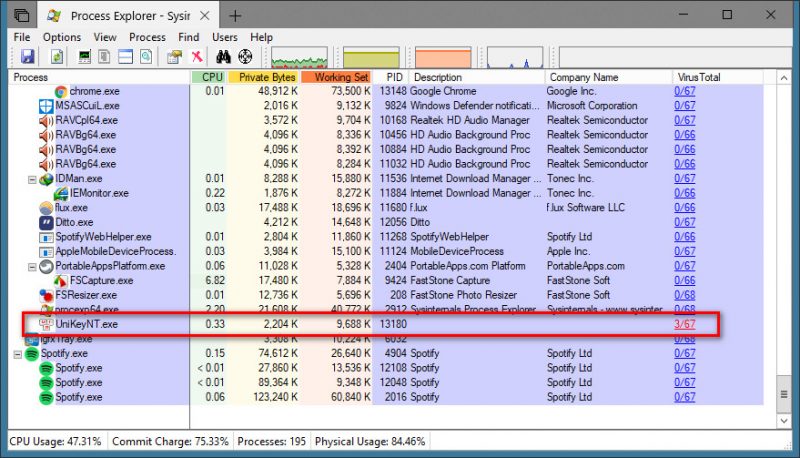Sort by the PID column header
This screenshot has height=458, width=800.
[x=390, y=77]
